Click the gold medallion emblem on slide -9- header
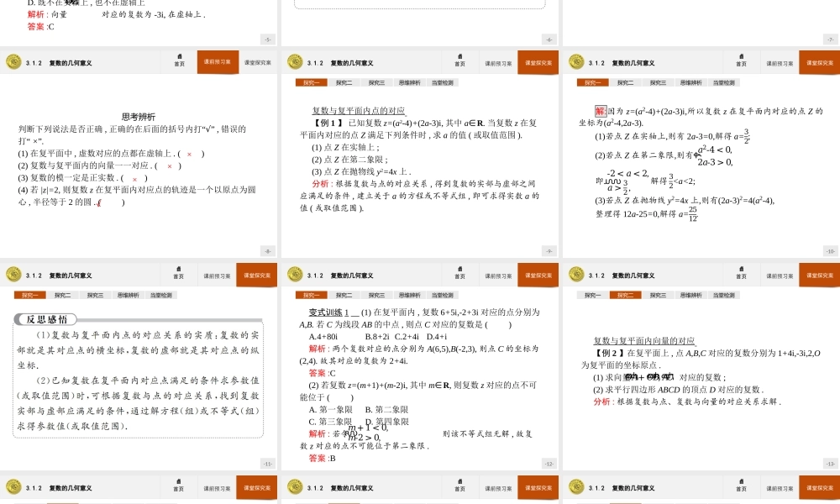The image size is (840, 504). pyautogui.click(x=294, y=61)
